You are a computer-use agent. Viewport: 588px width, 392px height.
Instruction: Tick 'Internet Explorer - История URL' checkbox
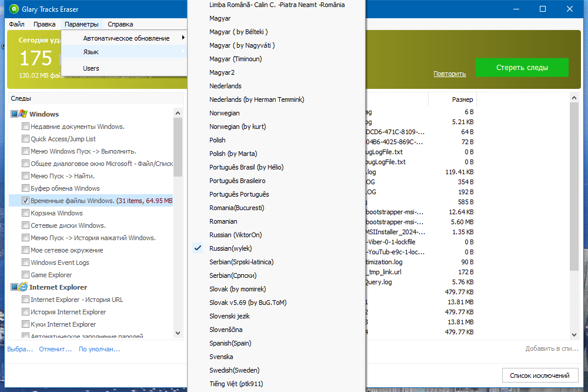[x=25, y=300]
